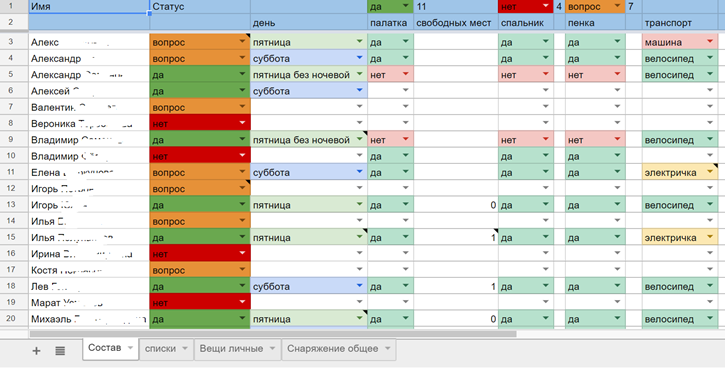
Task: Open Снаряжение общее tab options arrow
Action: pyautogui.click(x=387, y=349)
